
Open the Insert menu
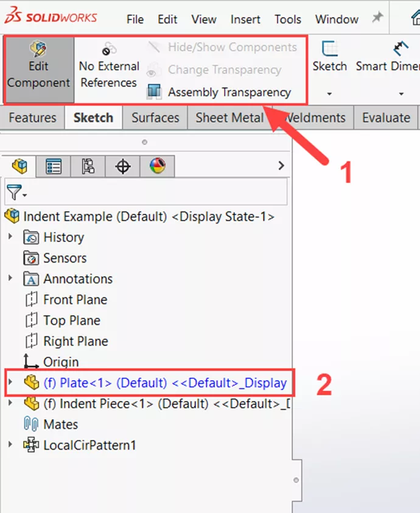[x=245, y=19]
